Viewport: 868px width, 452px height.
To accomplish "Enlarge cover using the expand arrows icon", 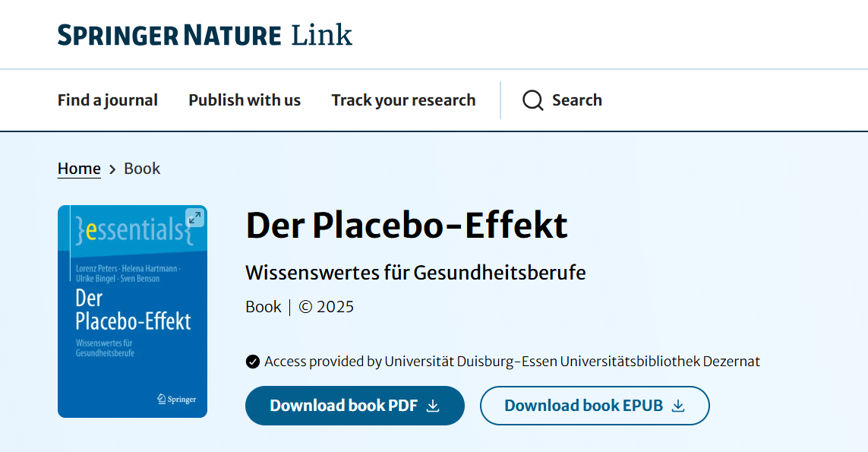I will pyautogui.click(x=194, y=217).
